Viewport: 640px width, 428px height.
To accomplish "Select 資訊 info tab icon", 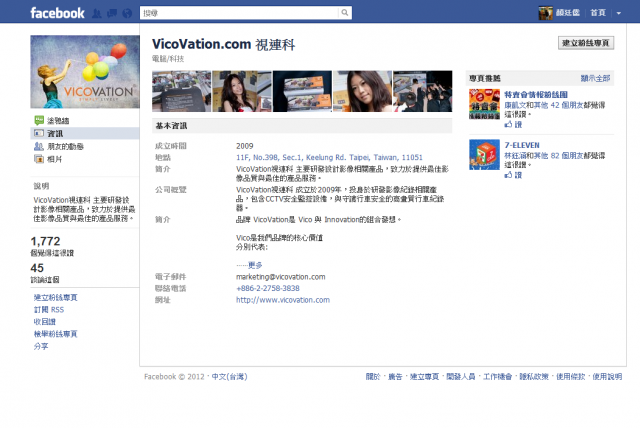I will pyautogui.click(x=39, y=133).
